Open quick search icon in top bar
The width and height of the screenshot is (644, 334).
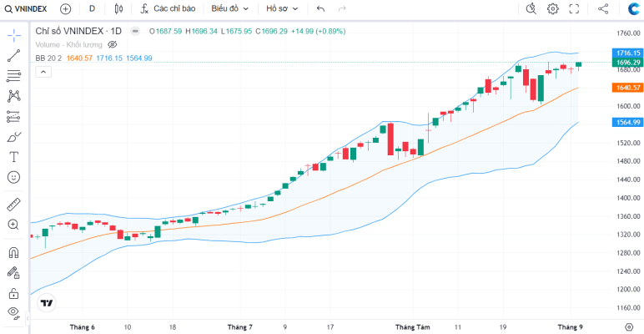531,8
